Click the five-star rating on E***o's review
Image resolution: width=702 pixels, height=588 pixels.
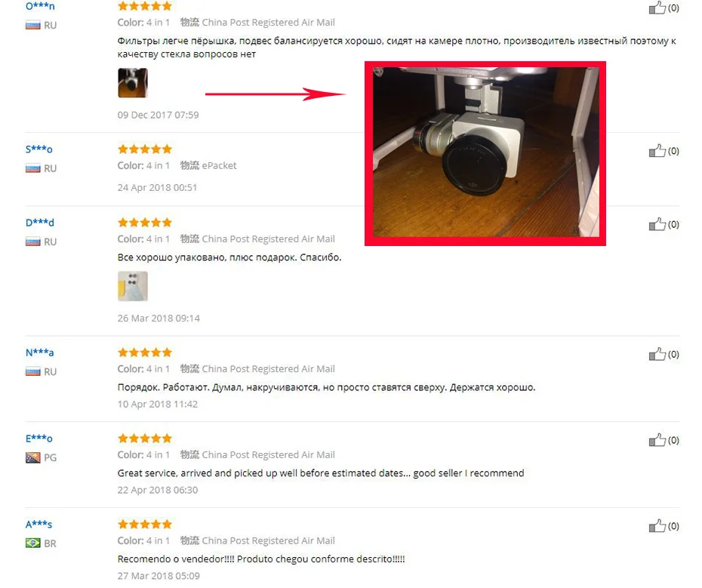click(145, 439)
